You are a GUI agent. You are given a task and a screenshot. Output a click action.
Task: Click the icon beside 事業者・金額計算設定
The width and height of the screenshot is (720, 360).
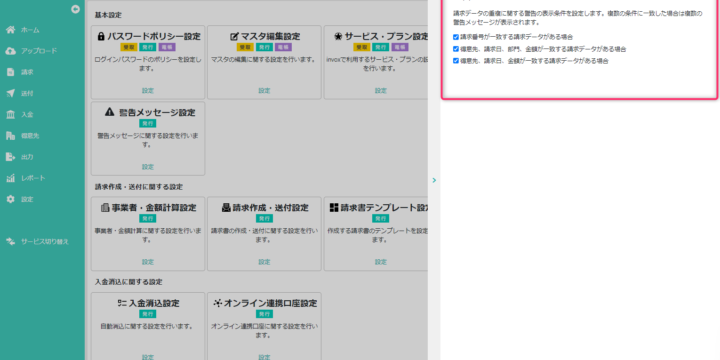[105, 208]
